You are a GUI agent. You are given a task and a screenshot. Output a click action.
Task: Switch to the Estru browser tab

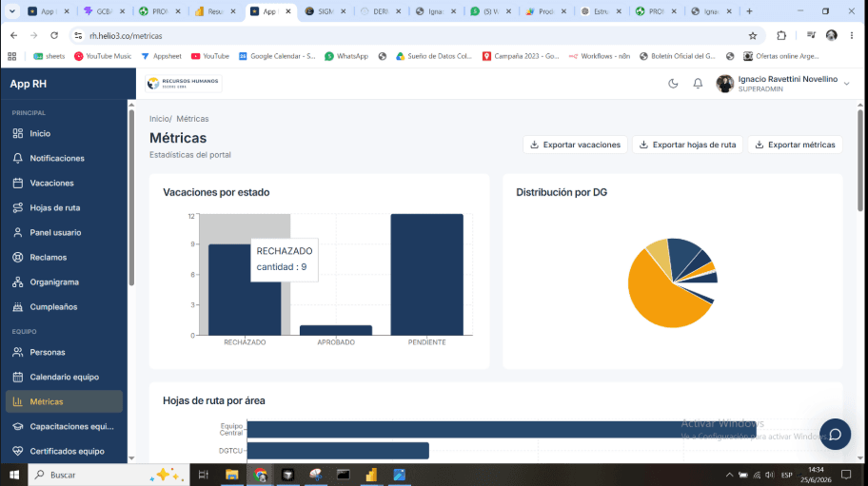pyautogui.click(x=602, y=11)
